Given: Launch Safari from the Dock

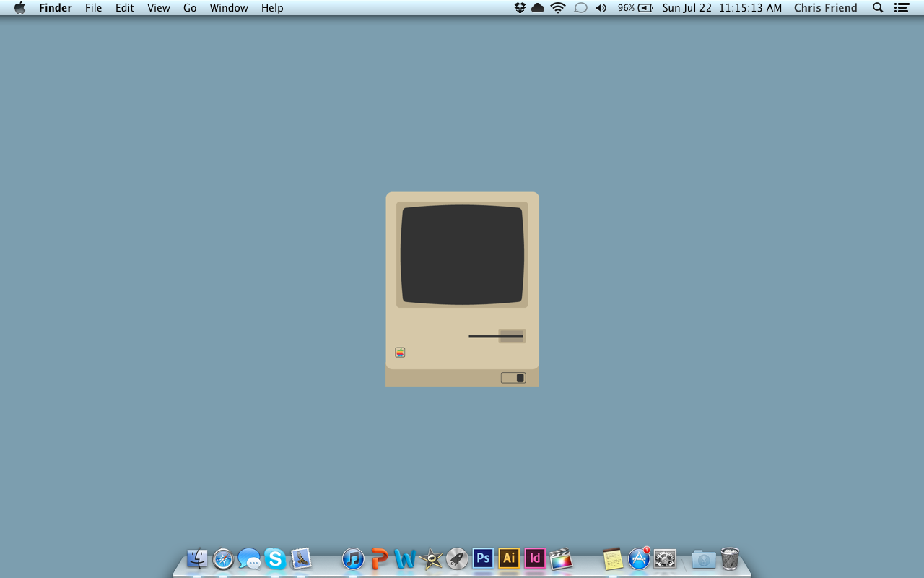Looking at the screenshot, I should point(223,559).
